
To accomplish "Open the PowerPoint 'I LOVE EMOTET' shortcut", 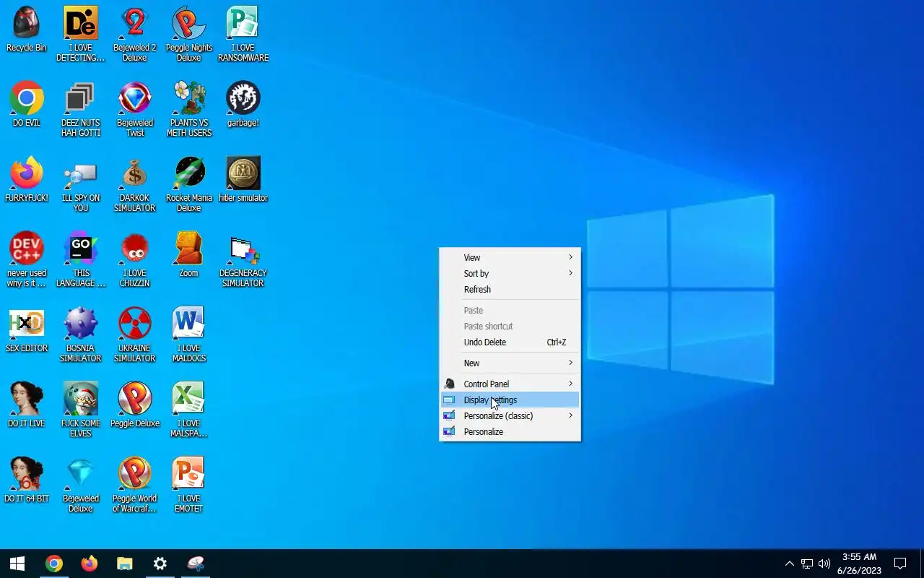I will point(189,485).
